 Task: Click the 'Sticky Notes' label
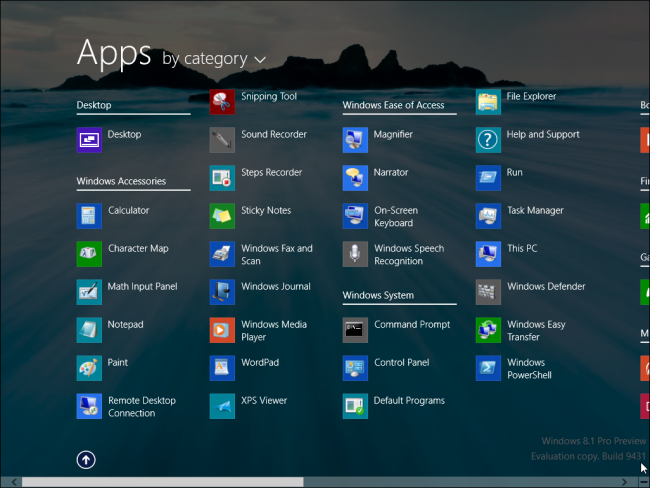tap(266, 211)
